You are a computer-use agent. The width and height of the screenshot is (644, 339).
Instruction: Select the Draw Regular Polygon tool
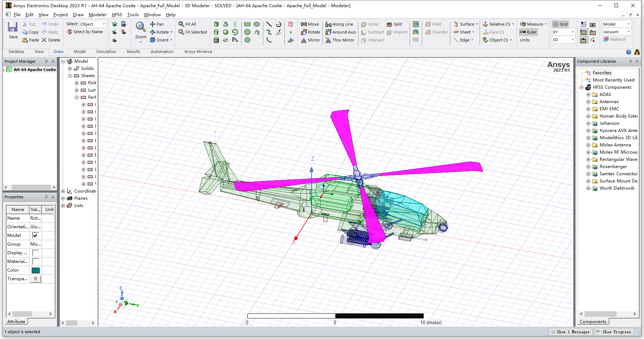(247, 40)
